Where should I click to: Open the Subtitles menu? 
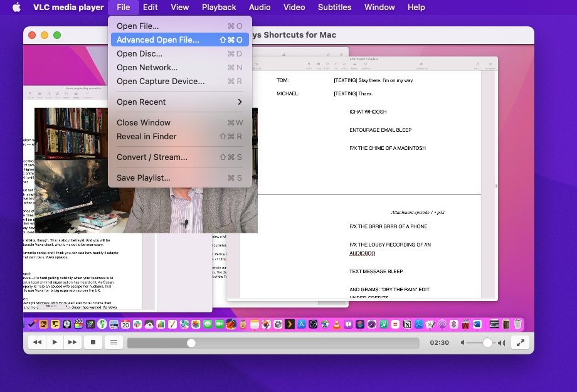[x=334, y=7]
